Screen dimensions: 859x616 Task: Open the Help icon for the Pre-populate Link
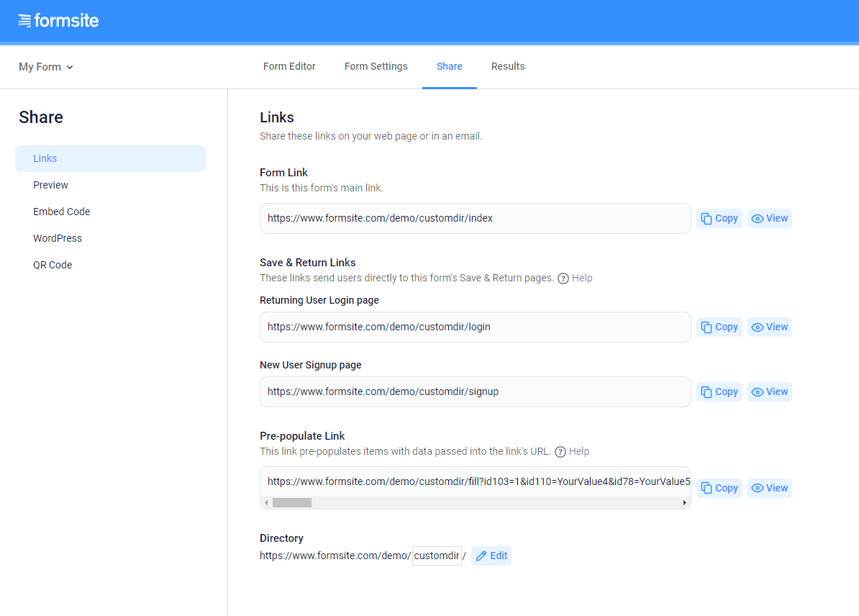click(x=560, y=451)
